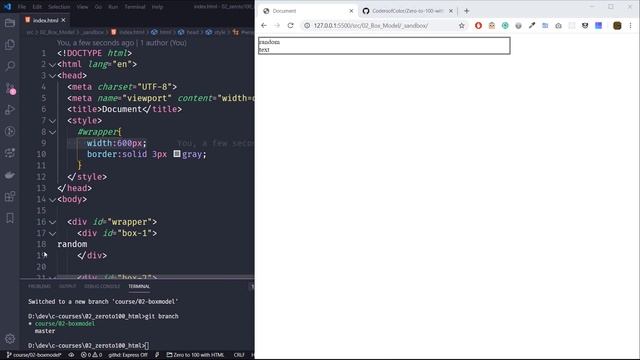
Task: Collapse the html tag fold on line 2
Action: [x=52, y=64]
